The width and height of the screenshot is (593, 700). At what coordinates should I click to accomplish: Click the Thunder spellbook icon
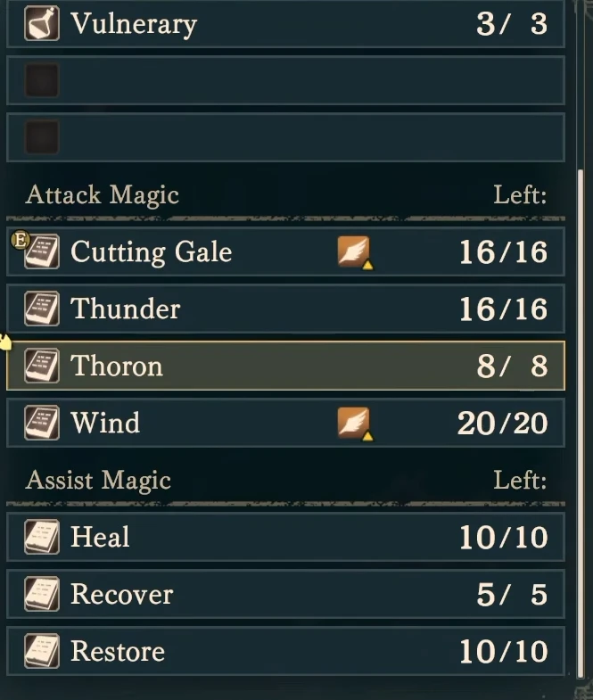coord(42,309)
